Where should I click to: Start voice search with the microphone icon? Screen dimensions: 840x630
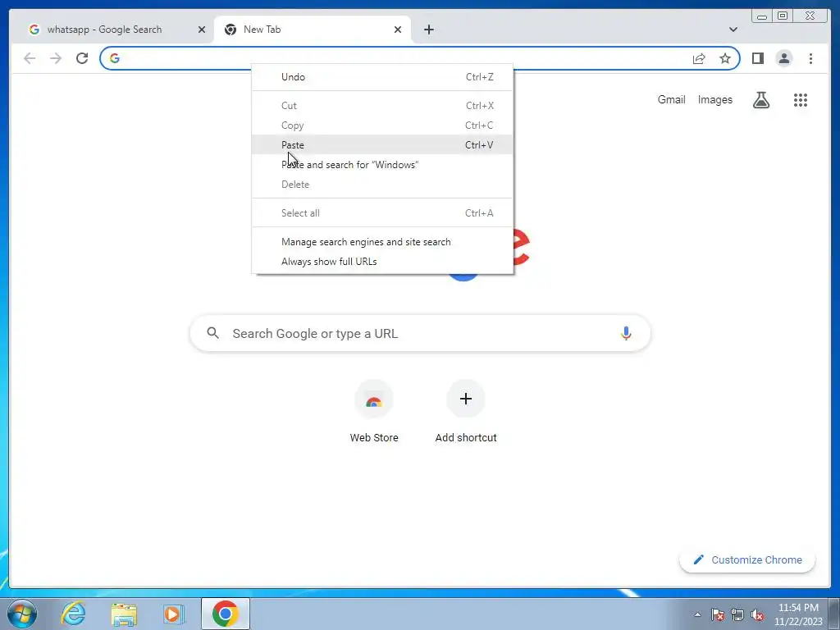626,333
